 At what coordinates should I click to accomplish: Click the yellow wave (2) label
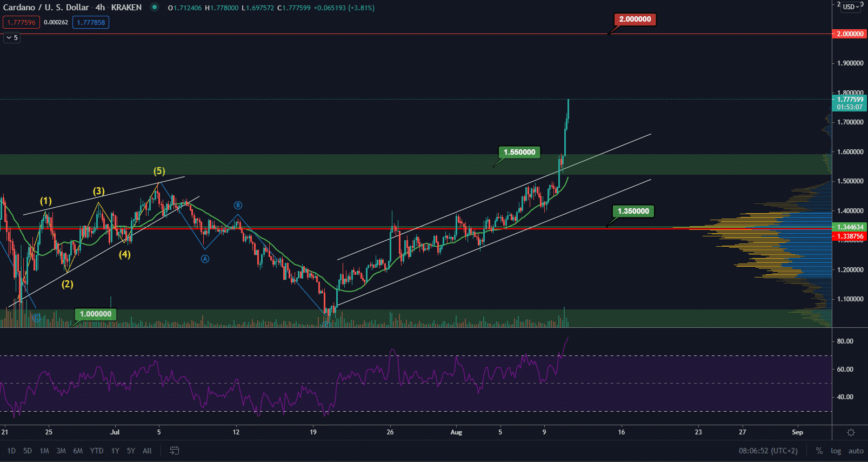(67, 284)
